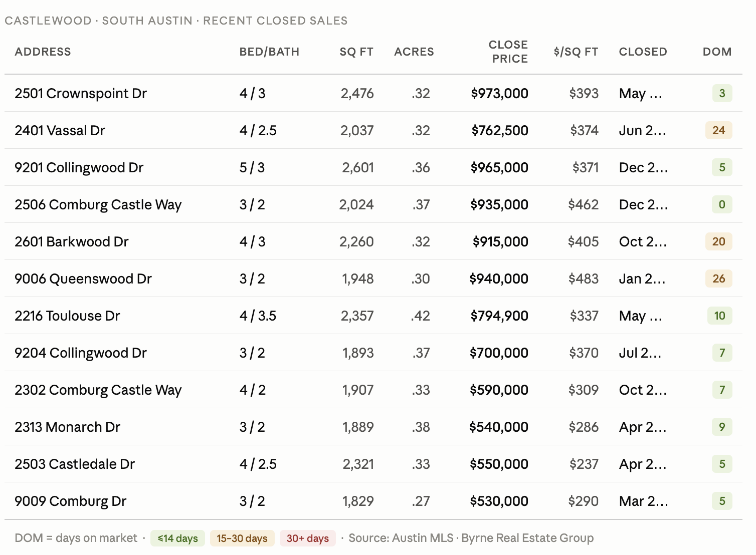Click the $483 price per square foot
Image resolution: width=756 pixels, height=555 pixels.
584,279
